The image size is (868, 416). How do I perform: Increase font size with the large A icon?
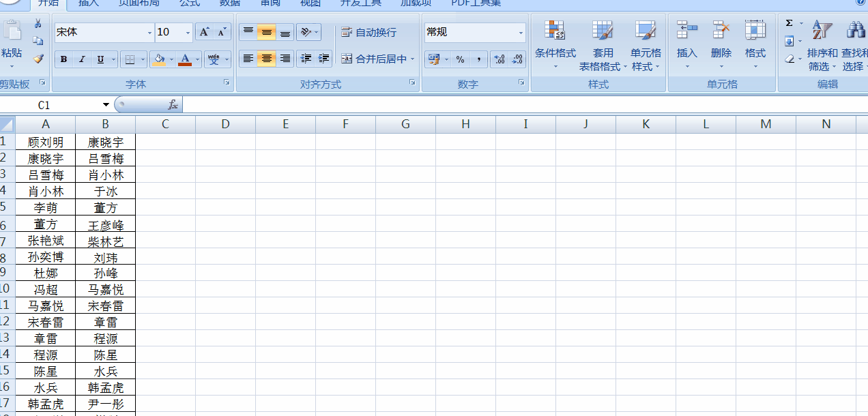tap(204, 32)
